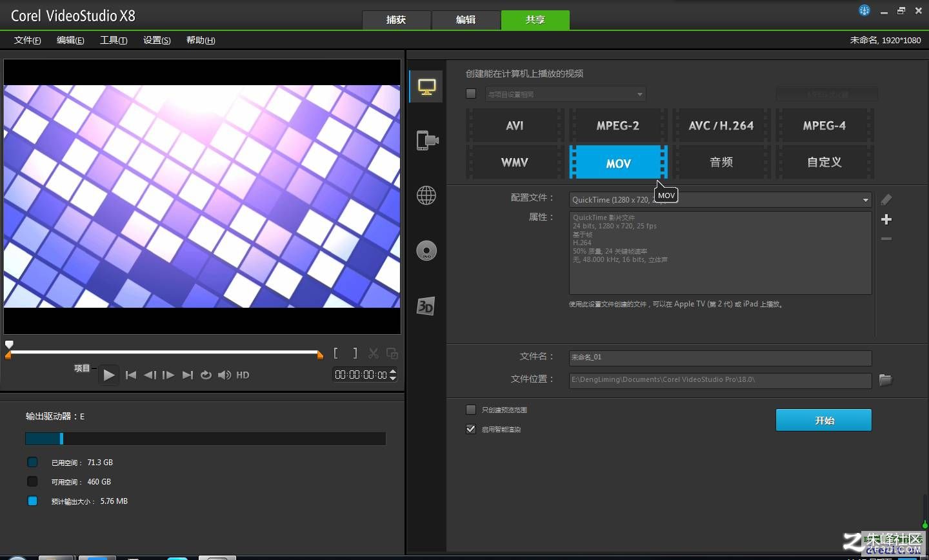Image resolution: width=929 pixels, height=560 pixels.
Task: Switch to the 共享 (Share) tab
Action: 535,20
